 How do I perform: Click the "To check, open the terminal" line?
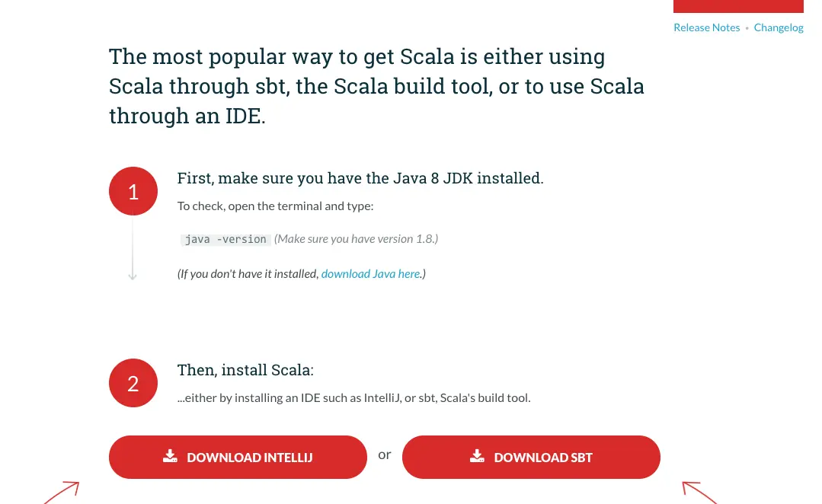(275, 206)
